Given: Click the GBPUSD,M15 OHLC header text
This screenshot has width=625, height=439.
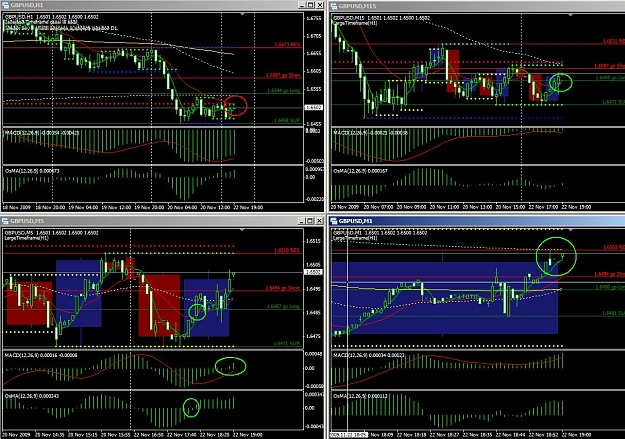Looking at the screenshot, I should 381,18.
